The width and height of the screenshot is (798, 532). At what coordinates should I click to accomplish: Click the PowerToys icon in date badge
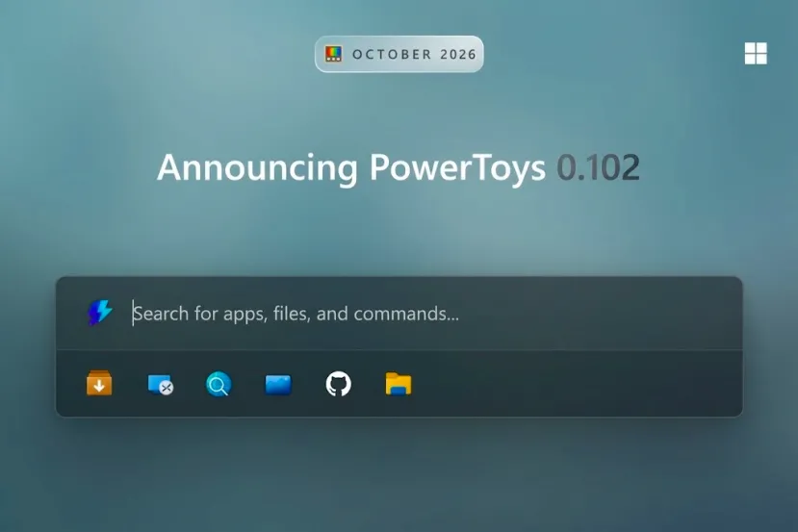334,54
